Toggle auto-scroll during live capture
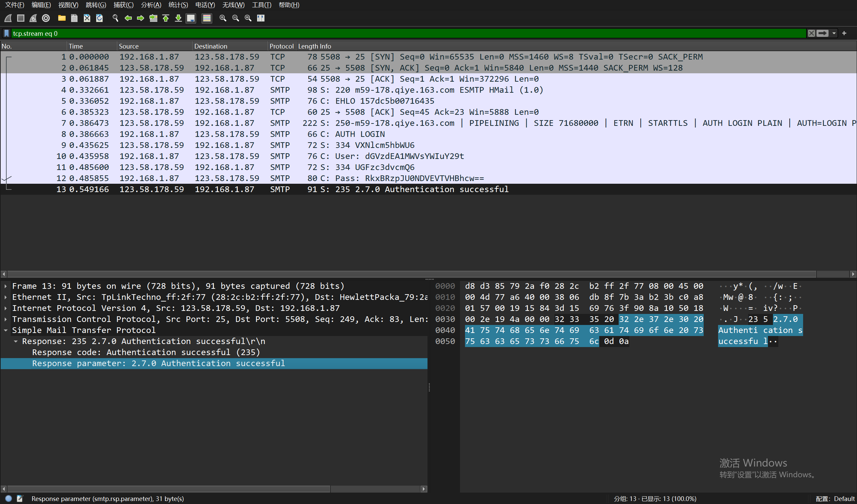This screenshot has height=504, width=857. point(191,18)
